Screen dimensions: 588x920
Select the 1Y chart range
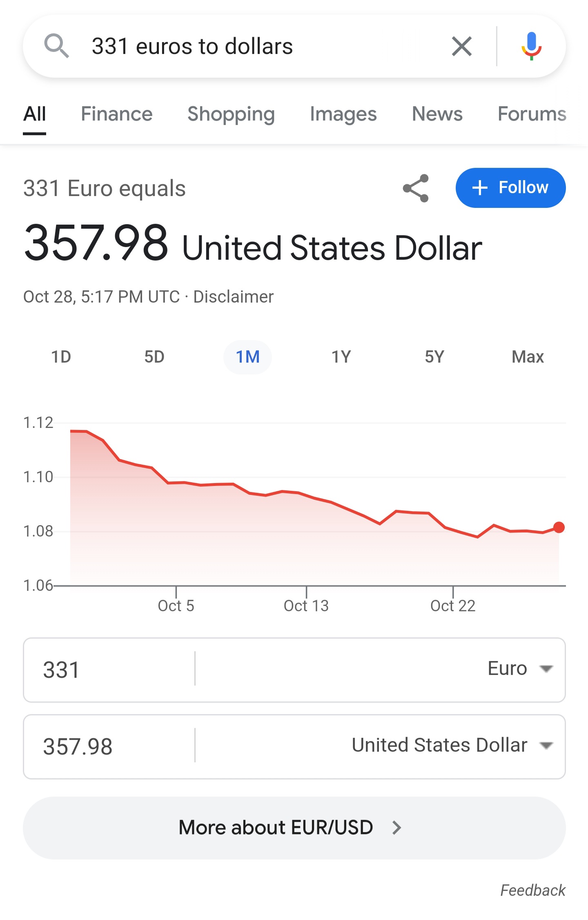pyautogui.click(x=341, y=357)
